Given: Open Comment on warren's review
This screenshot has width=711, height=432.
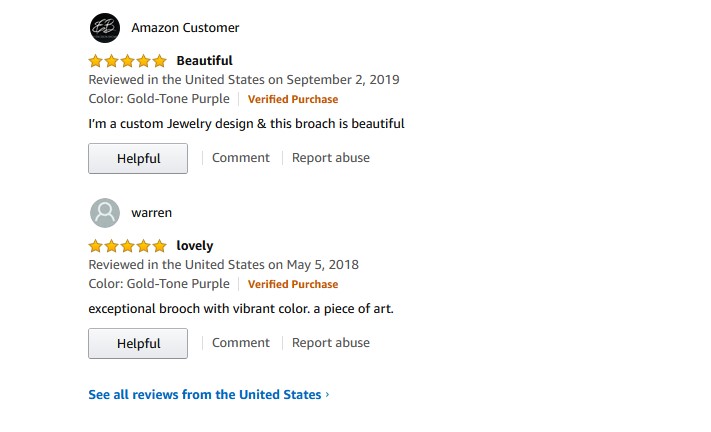Looking at the screenshot, I should point(240,343).
